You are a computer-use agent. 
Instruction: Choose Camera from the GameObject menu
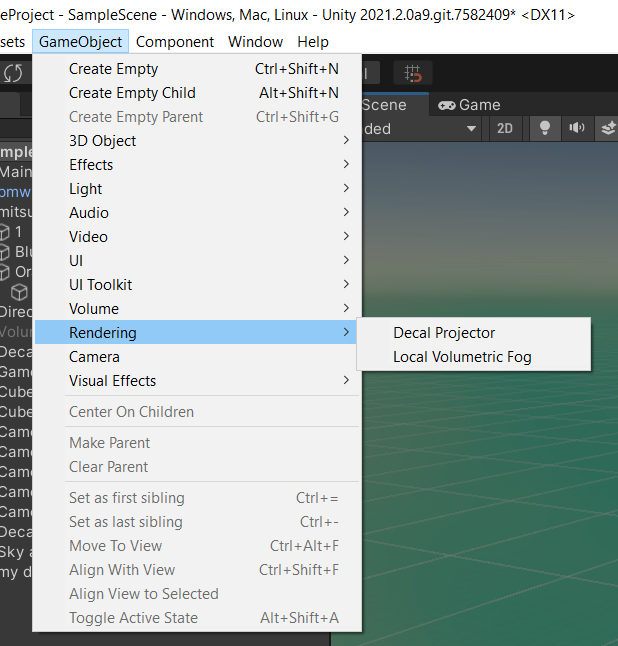pos(197,357)
